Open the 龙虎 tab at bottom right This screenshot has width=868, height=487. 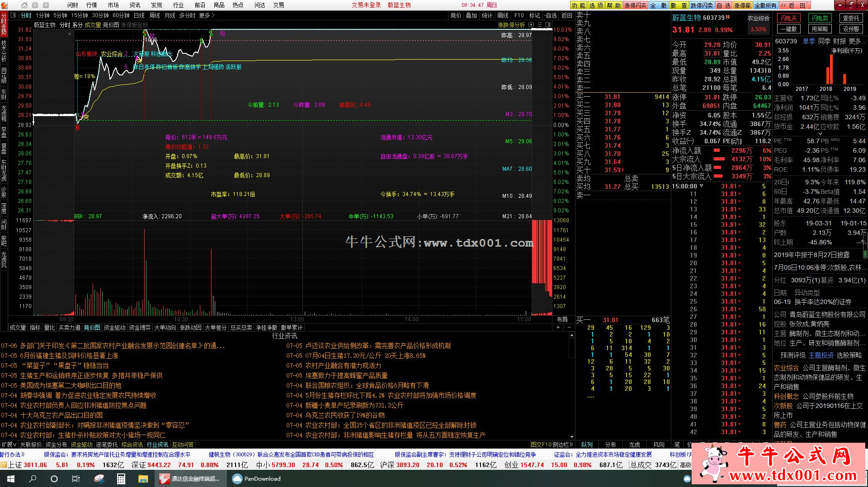(635, 445)
